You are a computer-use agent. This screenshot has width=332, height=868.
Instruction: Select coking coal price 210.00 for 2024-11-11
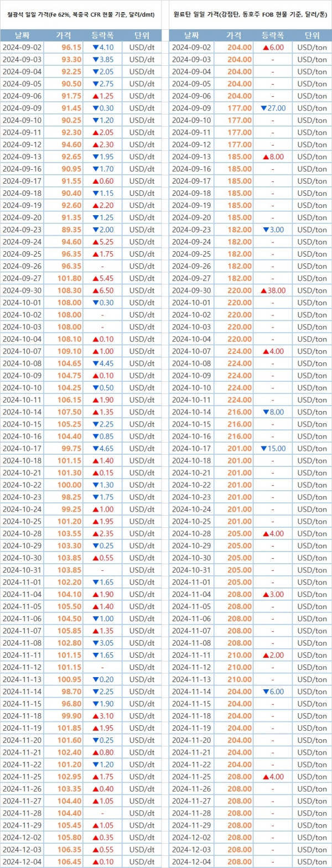[x=240, y=656]
